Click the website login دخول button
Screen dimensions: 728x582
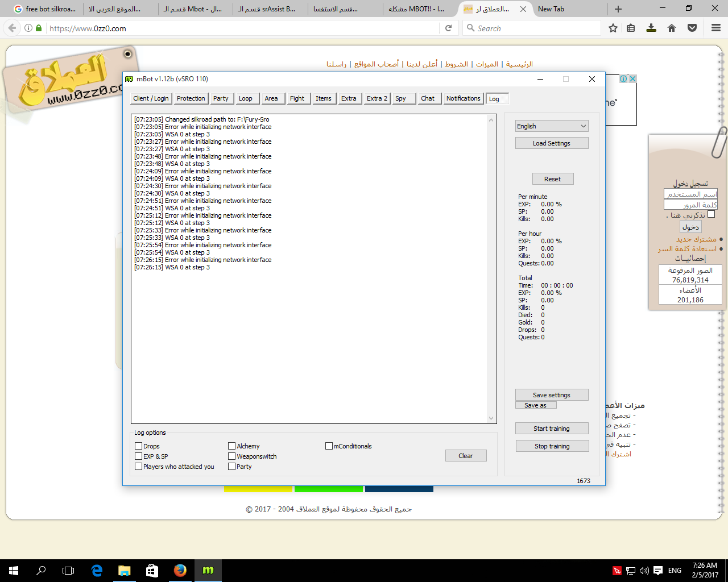click(x=691, y=227)
